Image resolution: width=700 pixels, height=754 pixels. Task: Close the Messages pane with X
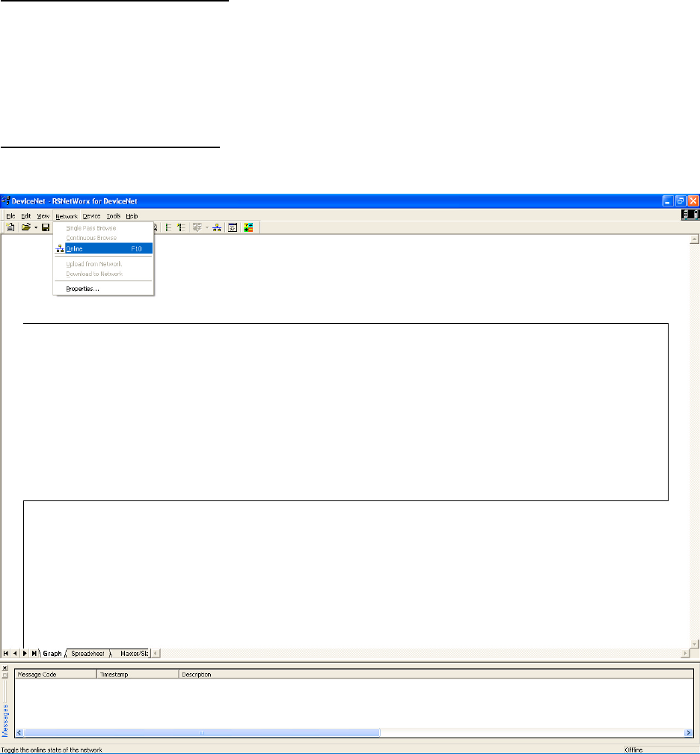tap(4, 668)
